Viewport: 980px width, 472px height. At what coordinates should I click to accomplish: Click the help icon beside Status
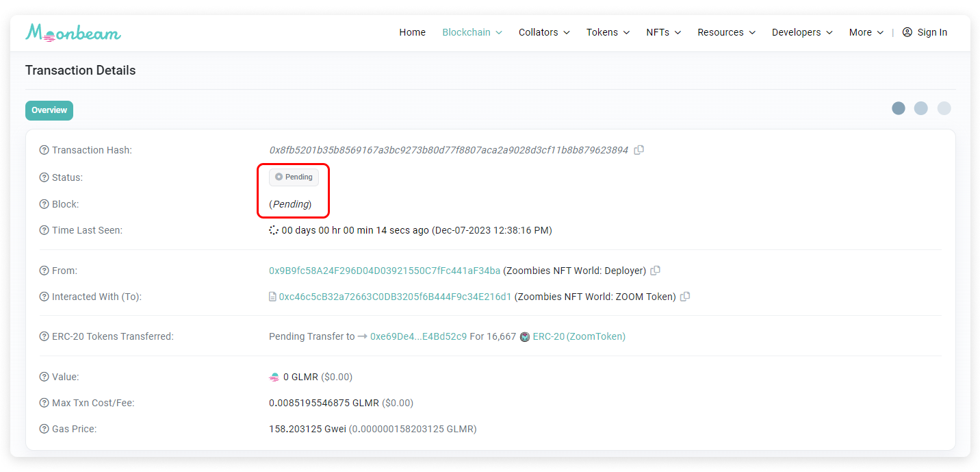click(x=44, y=177)
